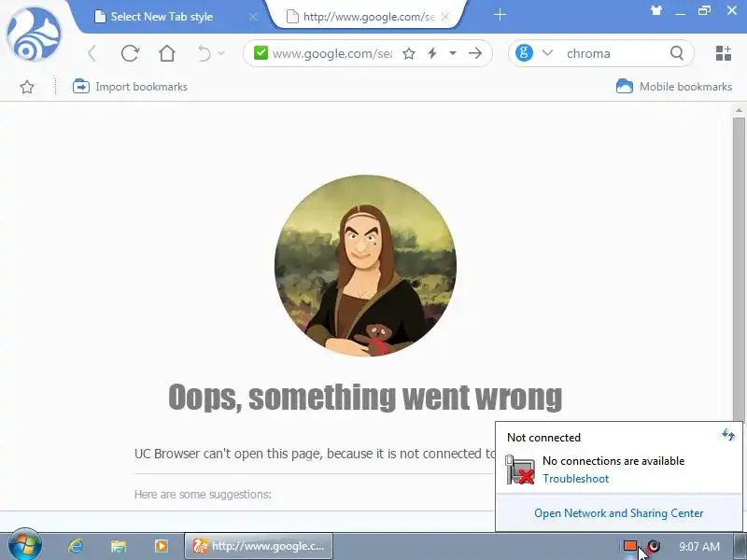
Task: Click the 'Not connected' label
Action: pyautogui.click(x=543, y=438)
